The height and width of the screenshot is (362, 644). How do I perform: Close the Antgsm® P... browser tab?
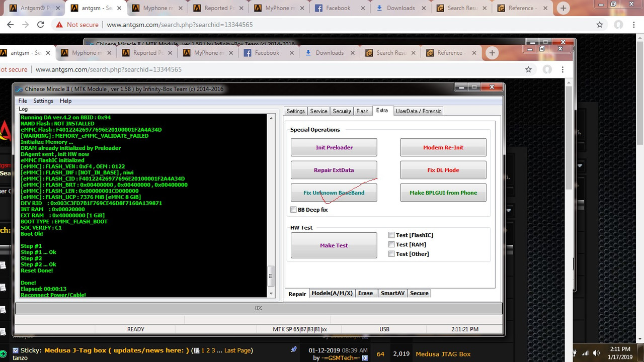tap(58, 8)
